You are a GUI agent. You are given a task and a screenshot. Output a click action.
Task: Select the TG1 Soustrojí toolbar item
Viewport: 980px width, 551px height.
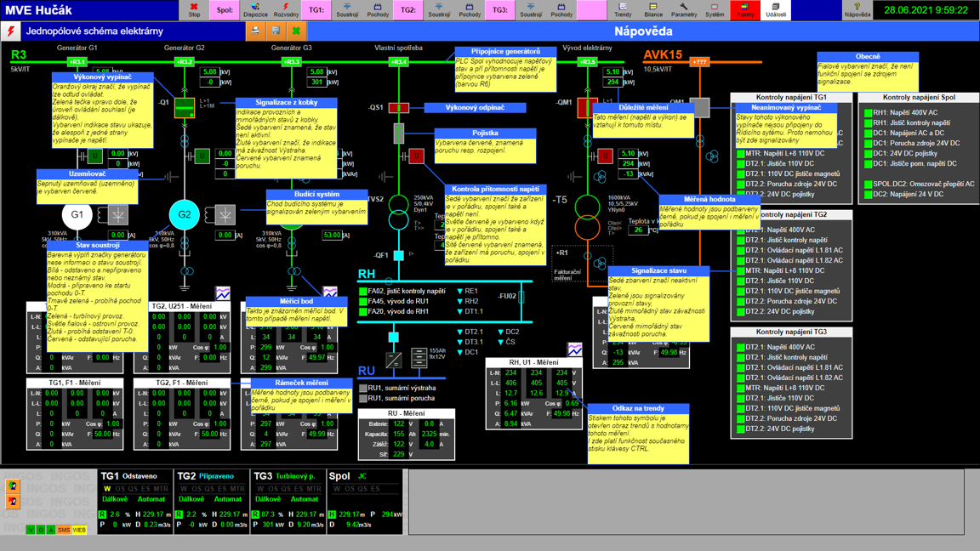coord(347,10)
